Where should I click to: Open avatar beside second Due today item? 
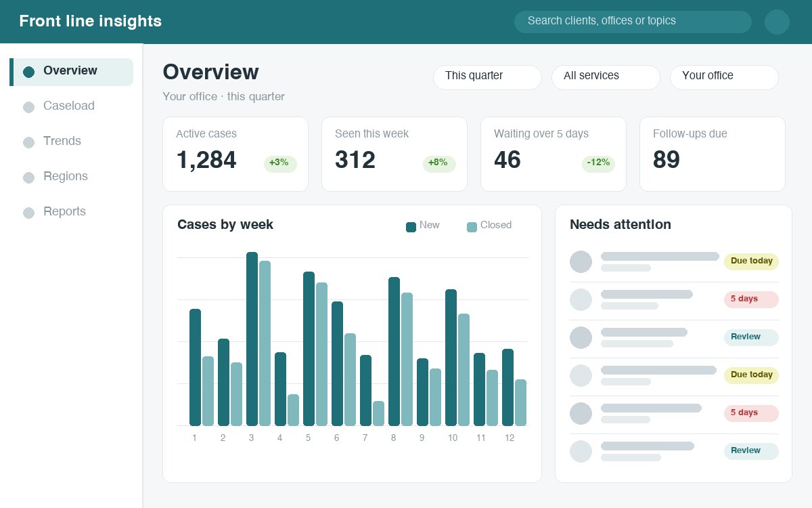[x=581, y=376]
